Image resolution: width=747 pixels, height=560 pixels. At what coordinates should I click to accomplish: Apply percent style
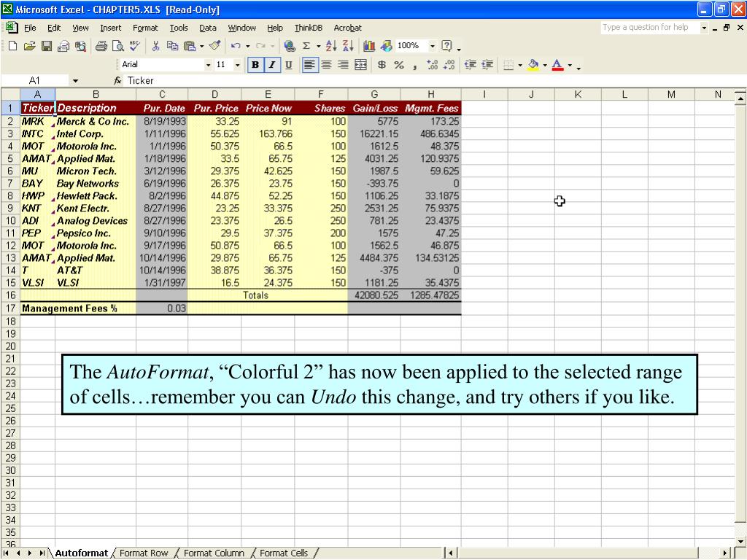[399, 65]
